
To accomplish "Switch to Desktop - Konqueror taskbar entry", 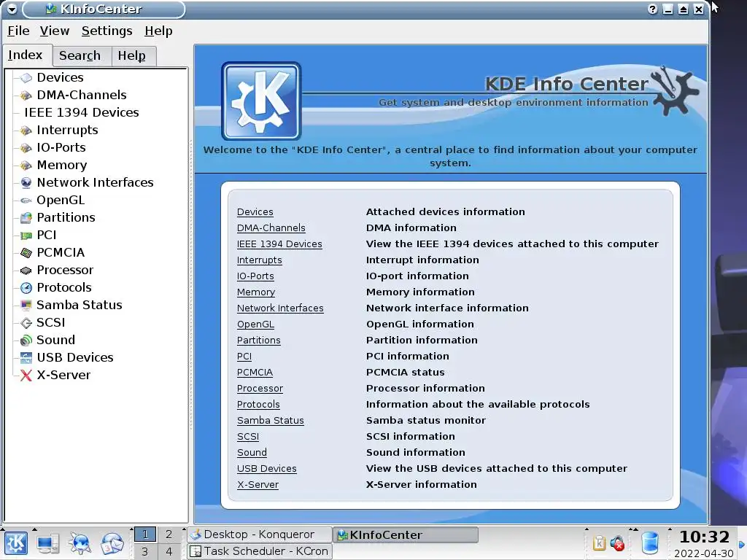I will tap(259, 534).
